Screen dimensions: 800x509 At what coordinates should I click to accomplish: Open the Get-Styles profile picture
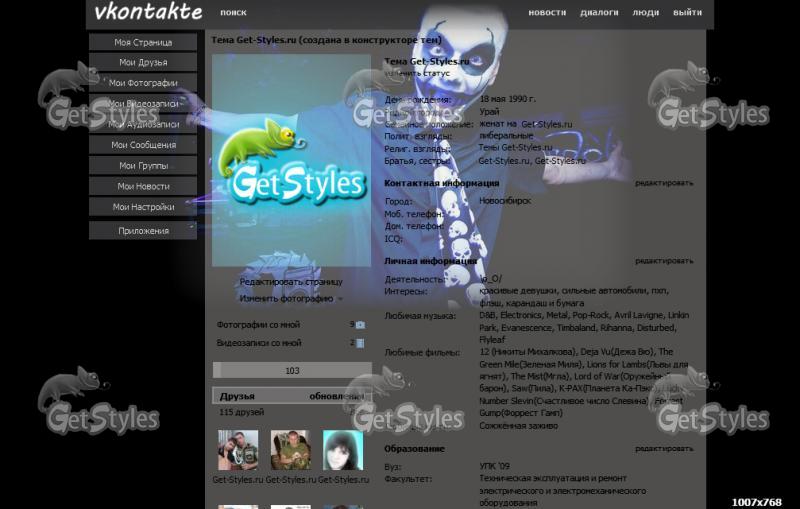pyautogui.click(x=291, y=160)
